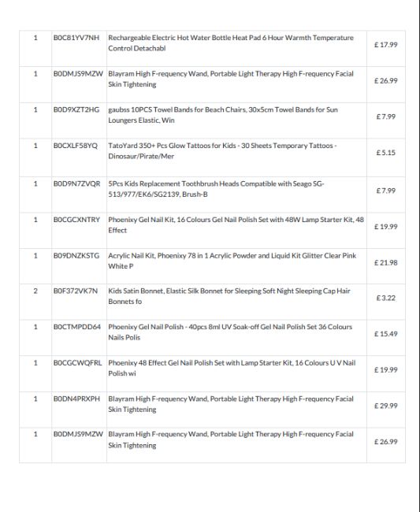The image size is (420, 512).
Task: Click product code B0C81YV7NH
Action: pos(76,38)
